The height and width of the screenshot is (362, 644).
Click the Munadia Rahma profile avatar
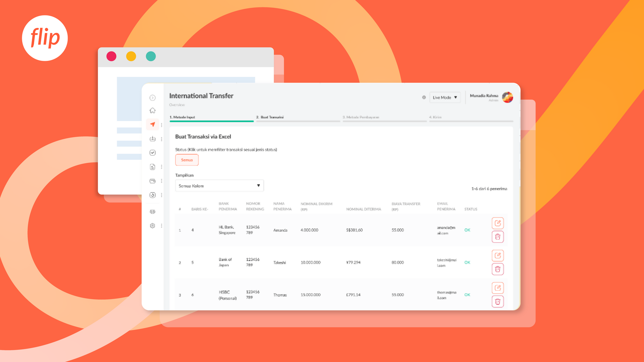[507, 97]
